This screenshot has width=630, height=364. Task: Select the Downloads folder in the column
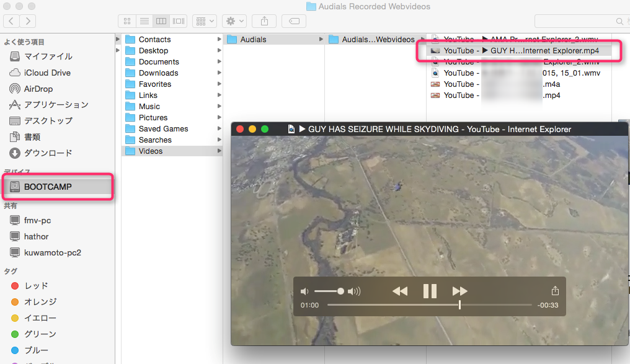[172, 73]
